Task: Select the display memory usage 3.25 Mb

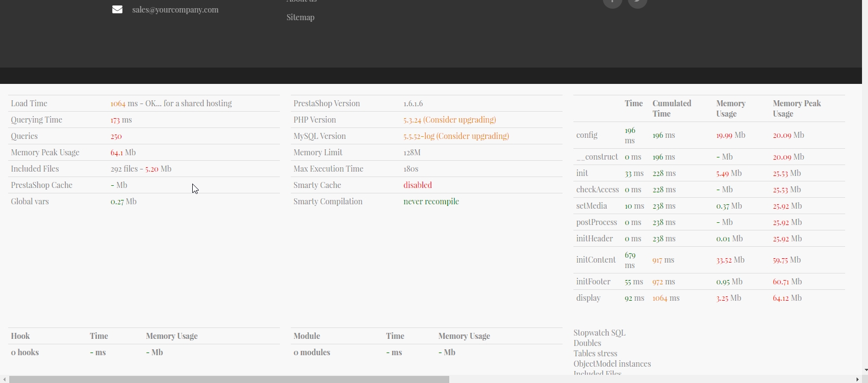Action: [729, 298]
